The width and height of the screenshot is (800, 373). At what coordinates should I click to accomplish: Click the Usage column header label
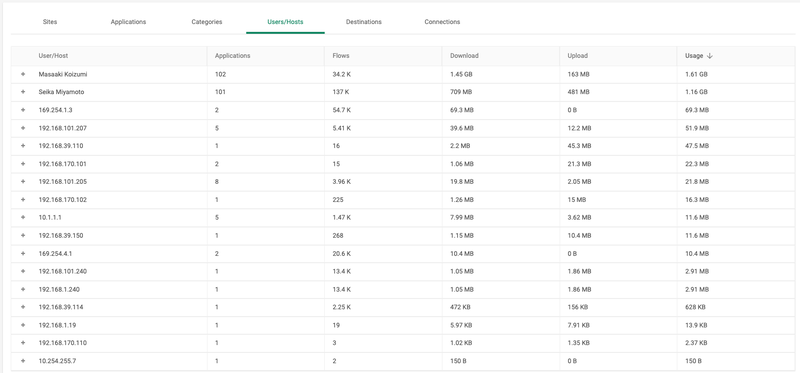click(x=694, y=56)
